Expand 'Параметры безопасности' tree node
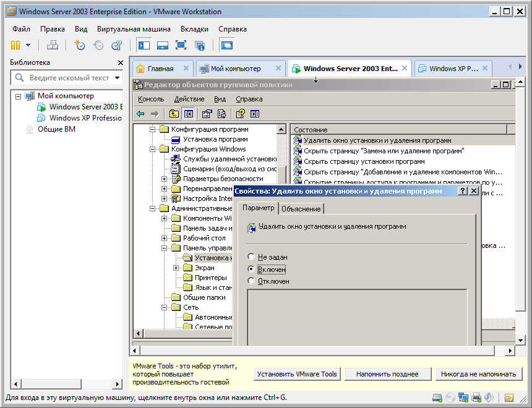The width and height of the screenshot is (532, 408). (164, 179)
